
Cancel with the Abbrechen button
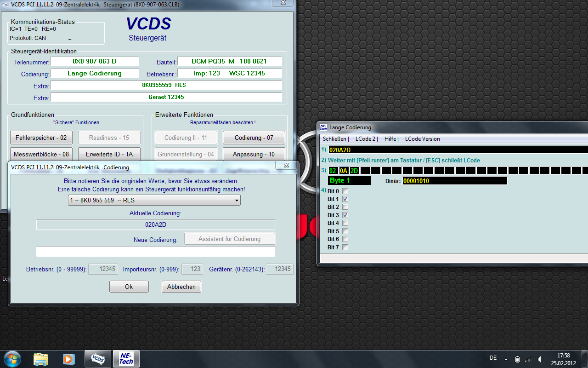coord(181,287)
